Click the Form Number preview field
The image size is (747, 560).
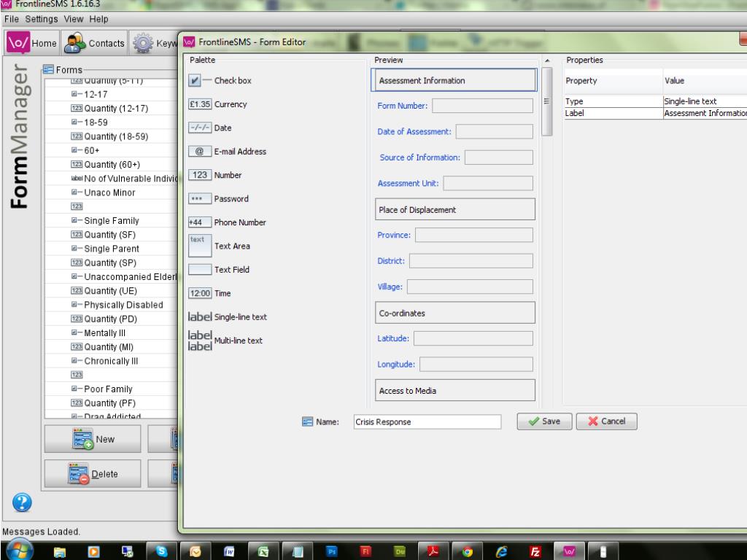[483, 106]
